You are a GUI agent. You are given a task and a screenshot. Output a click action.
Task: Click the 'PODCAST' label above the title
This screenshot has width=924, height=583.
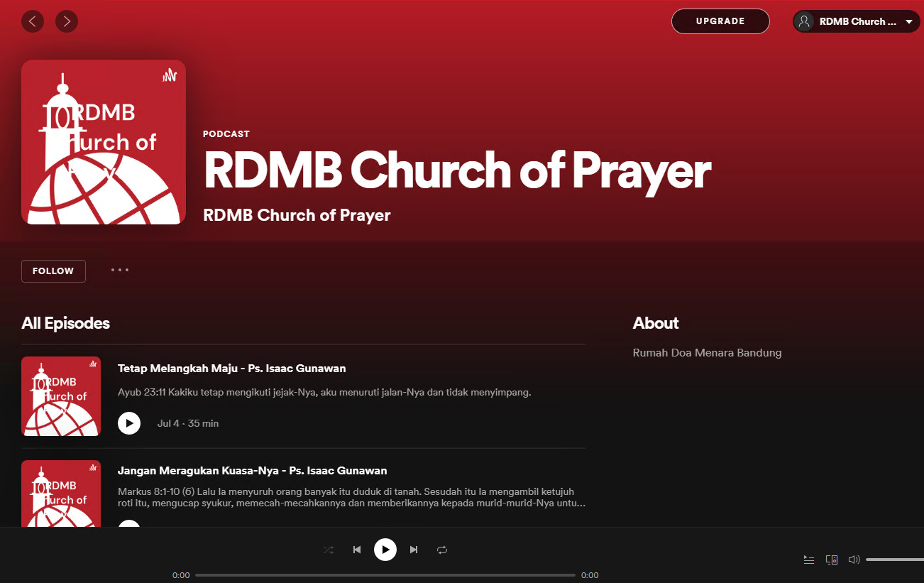tap(226, 134)
